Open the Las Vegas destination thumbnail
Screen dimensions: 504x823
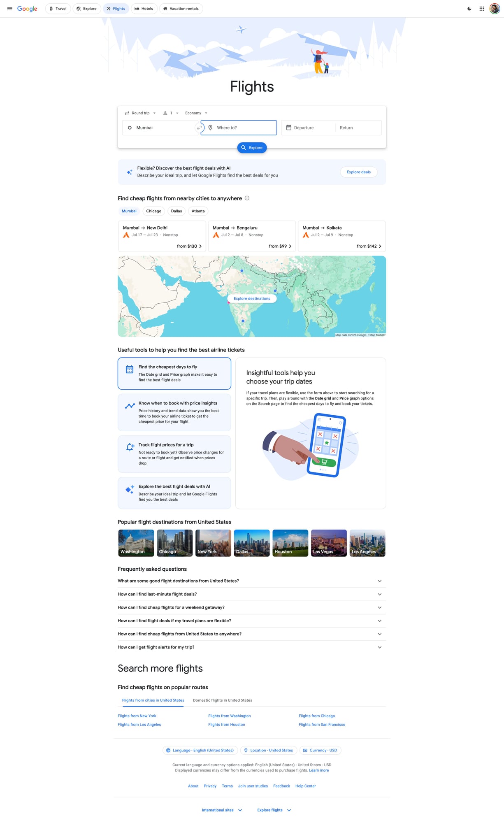tap(329, 543)
